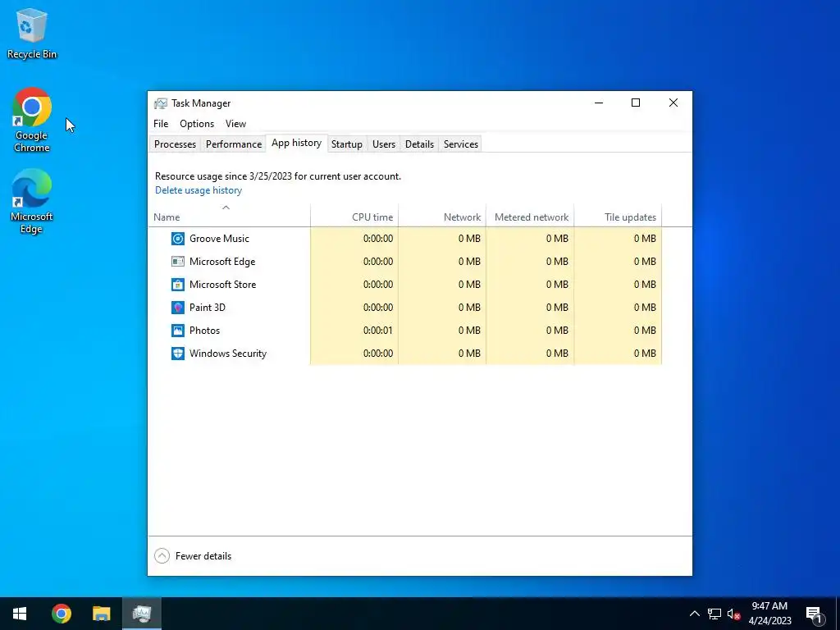Open Chrome from the taskbar
Image resolution: width=840 pixels, height=630 pixels.
(x=61, y=614)
